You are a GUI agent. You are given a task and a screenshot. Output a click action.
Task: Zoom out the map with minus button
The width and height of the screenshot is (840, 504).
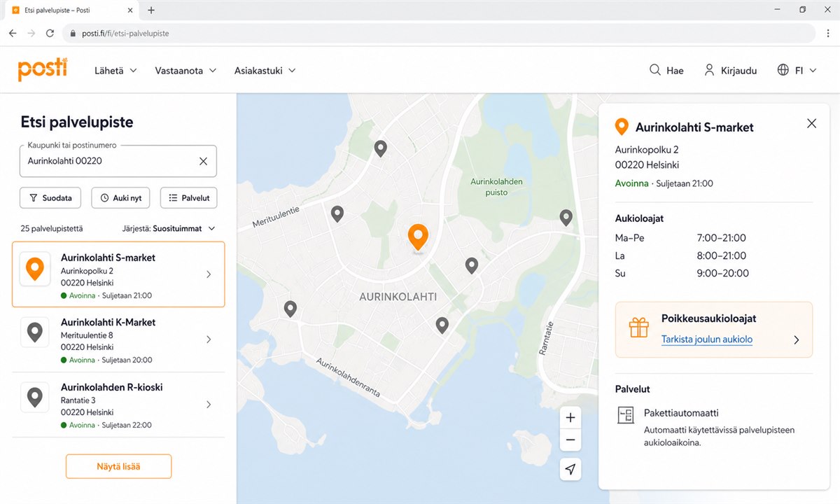tap(570, 440)
